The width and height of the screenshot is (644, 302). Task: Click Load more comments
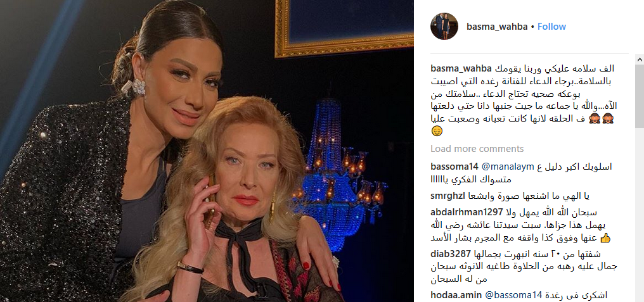477,149
